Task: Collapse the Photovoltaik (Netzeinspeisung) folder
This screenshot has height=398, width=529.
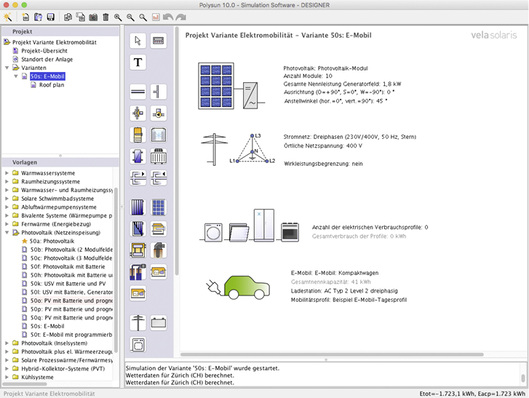Action: 7,232
